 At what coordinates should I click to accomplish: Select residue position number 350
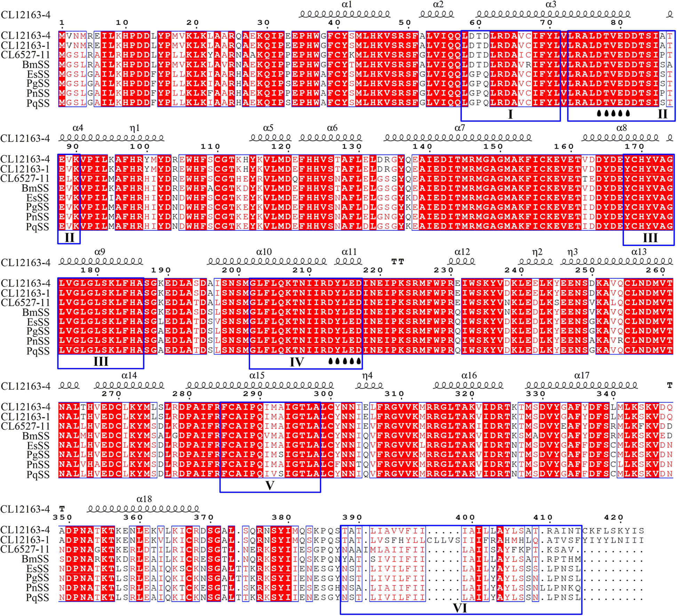(63, 518)
